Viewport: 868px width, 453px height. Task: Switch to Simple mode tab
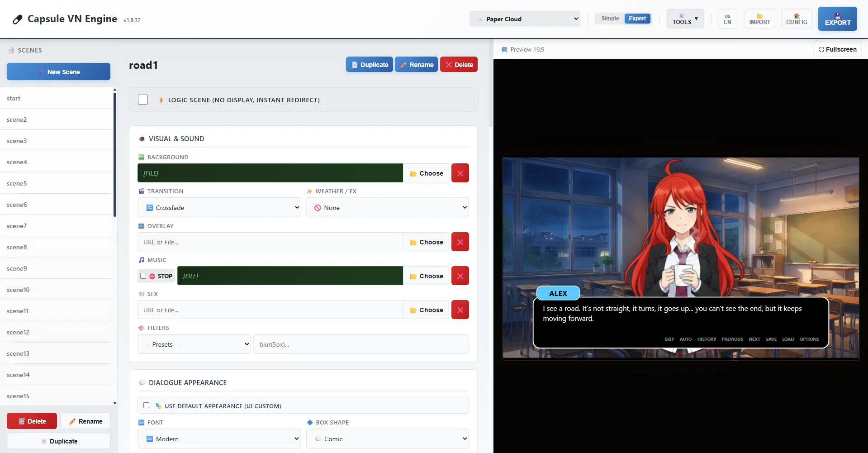coord(610,19)
